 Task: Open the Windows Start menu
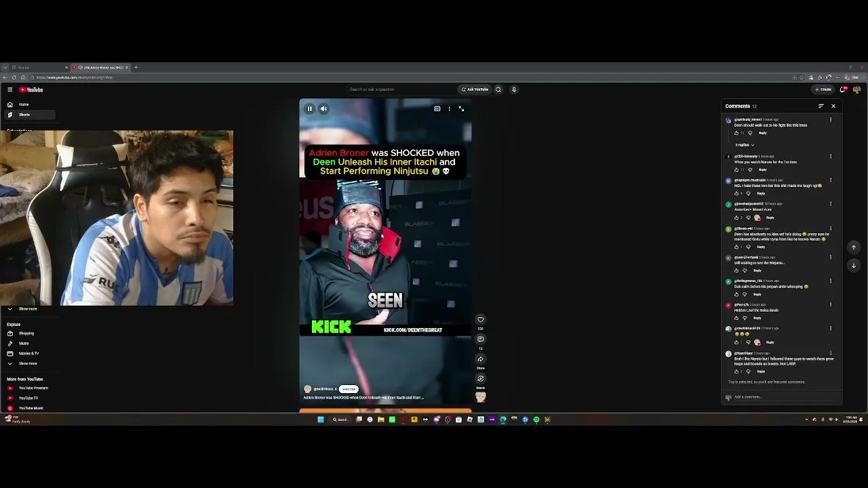tap(321, 420)
